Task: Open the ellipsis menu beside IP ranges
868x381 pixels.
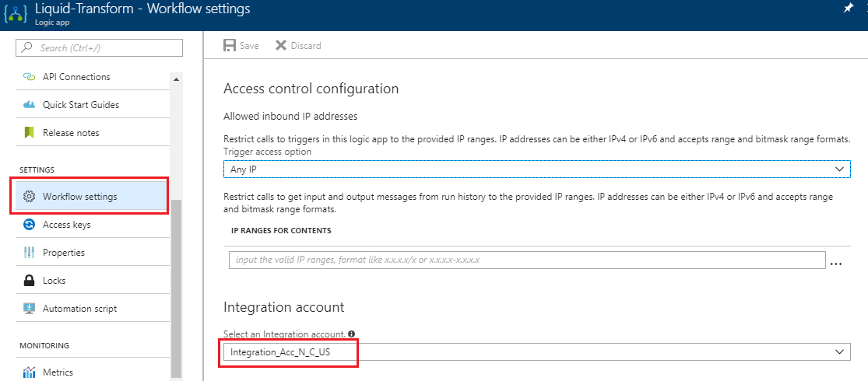Action: [x=836, y=264]
